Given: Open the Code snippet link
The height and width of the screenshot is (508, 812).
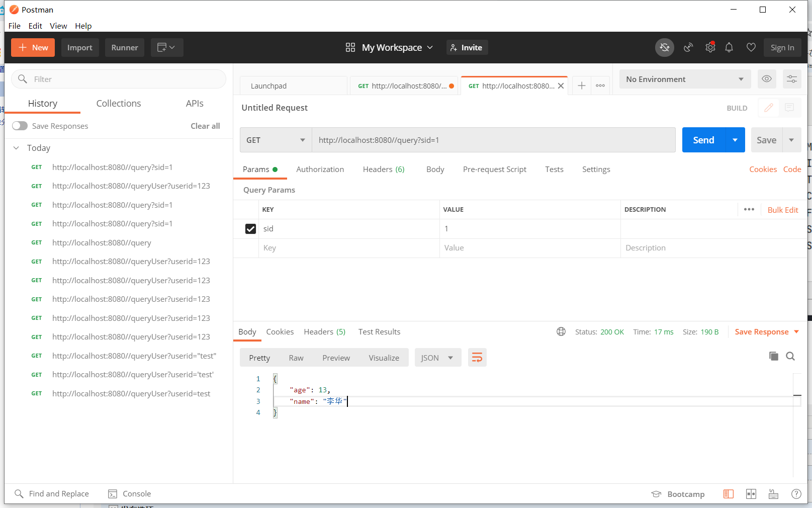Looking at the screenshot, I should pos(792,169).
